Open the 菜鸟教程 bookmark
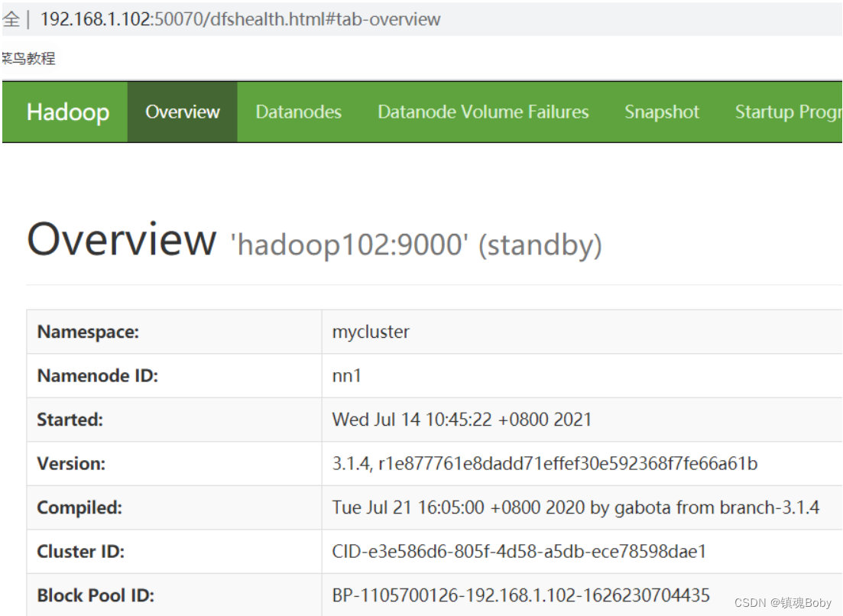The width and height of the screenshot is (843, 616). (28, 58)
